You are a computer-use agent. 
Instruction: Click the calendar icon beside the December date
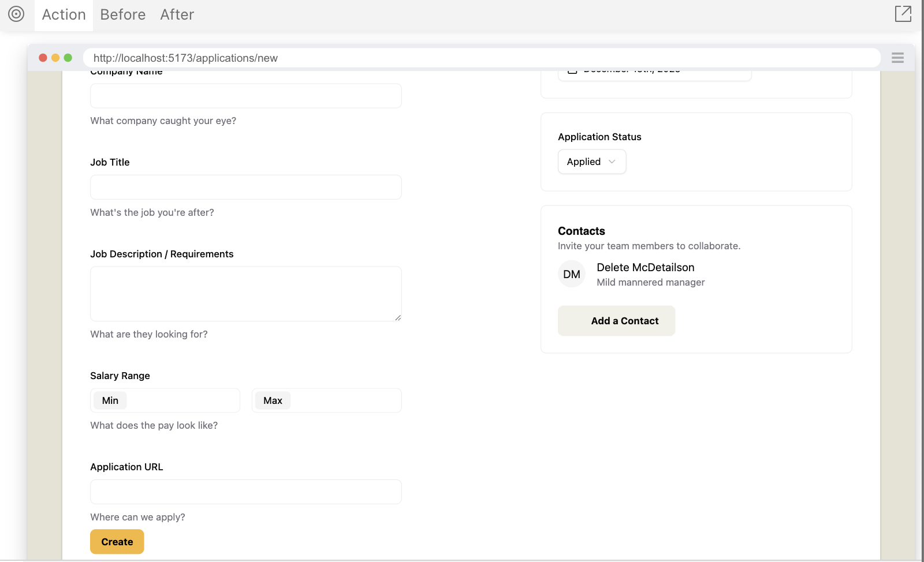coord(572,70)
